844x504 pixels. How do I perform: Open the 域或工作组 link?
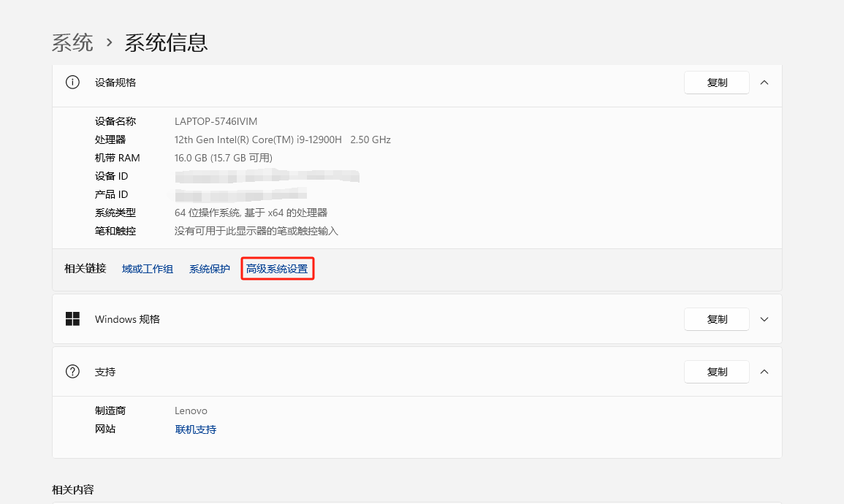click(148, 269)
